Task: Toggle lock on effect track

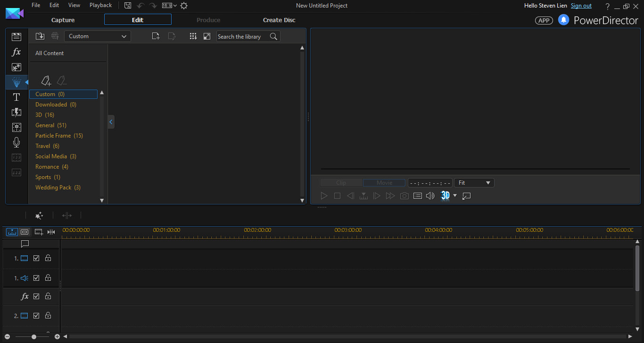Action: (x=48, y=296)
